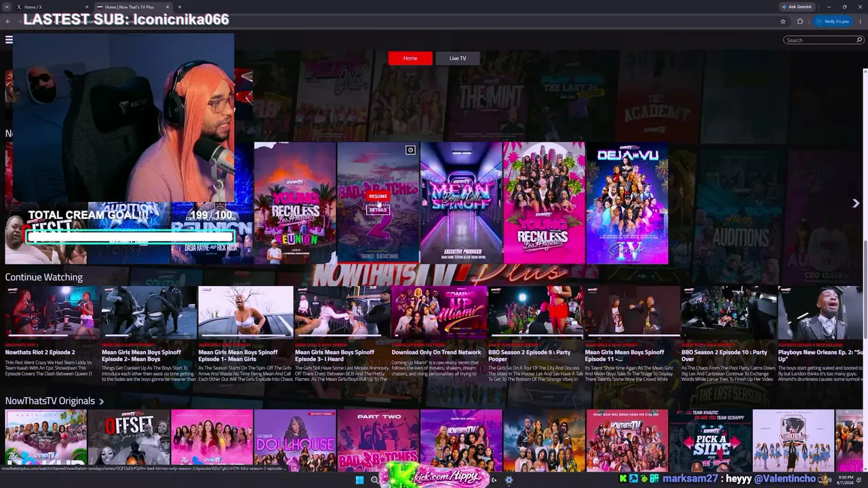Play Spinoff Episode 1 Mean Girls thumbnail
The image size is (868, 488).
[x=245, y=312]
